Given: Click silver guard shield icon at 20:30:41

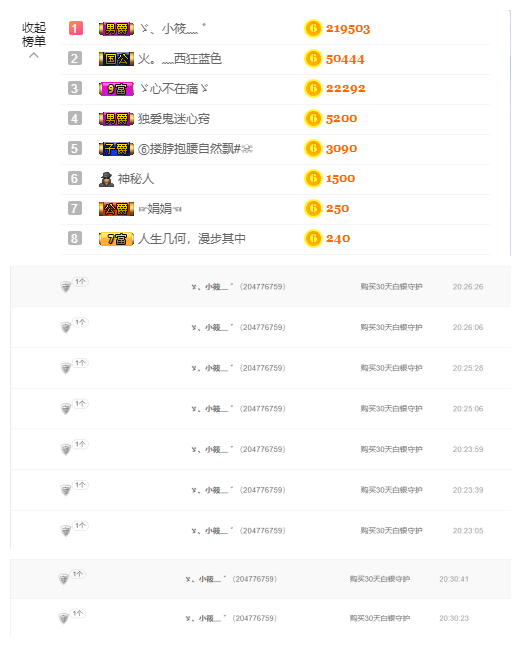Looking at the screenshot, I should (x=63, y=579).
